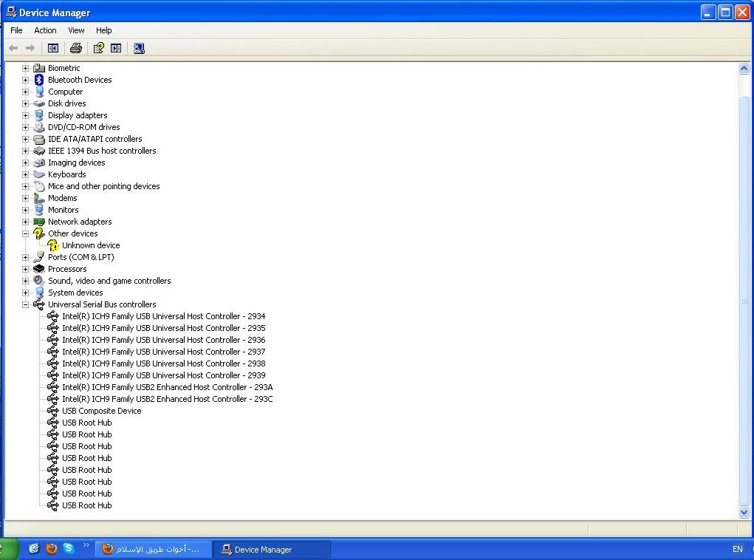Expand the Biometric category
This screenshot has height=560, width=754.
point(26,68)
